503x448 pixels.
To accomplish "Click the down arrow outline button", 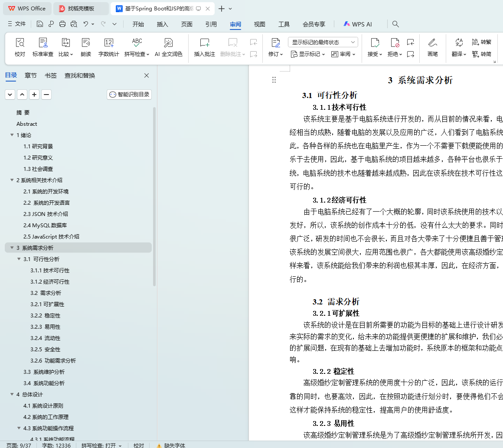I will point(10,95).
